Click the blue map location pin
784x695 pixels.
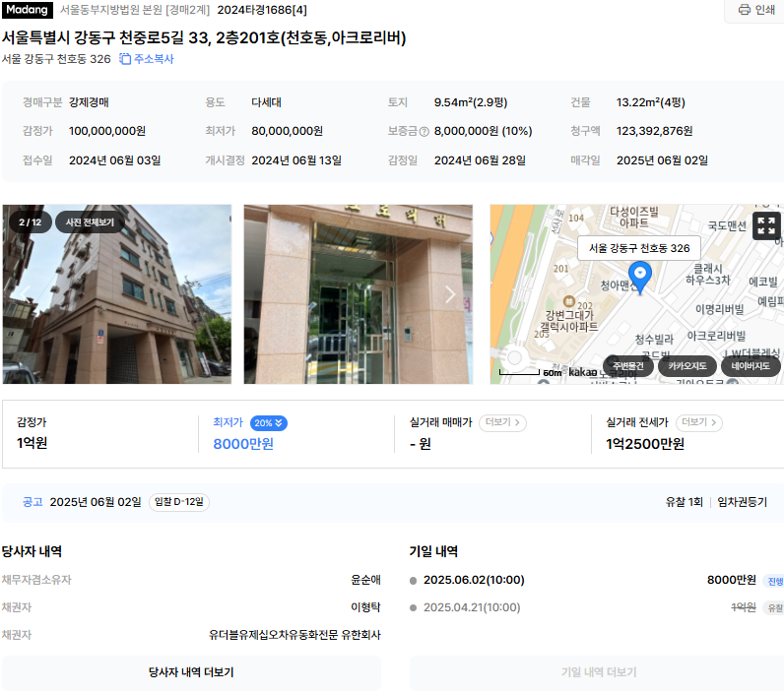pyautogui.click(x=639, y=278)
